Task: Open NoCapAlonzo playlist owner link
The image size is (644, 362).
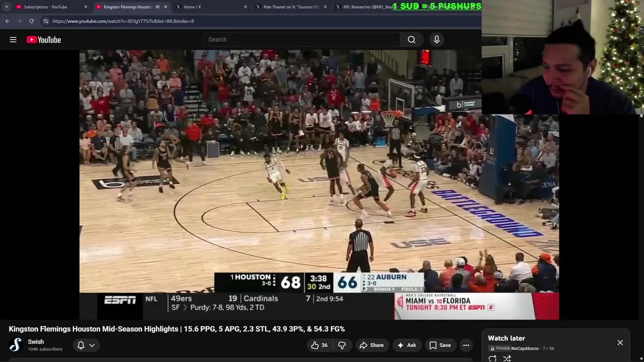Action: click(525, 348)
